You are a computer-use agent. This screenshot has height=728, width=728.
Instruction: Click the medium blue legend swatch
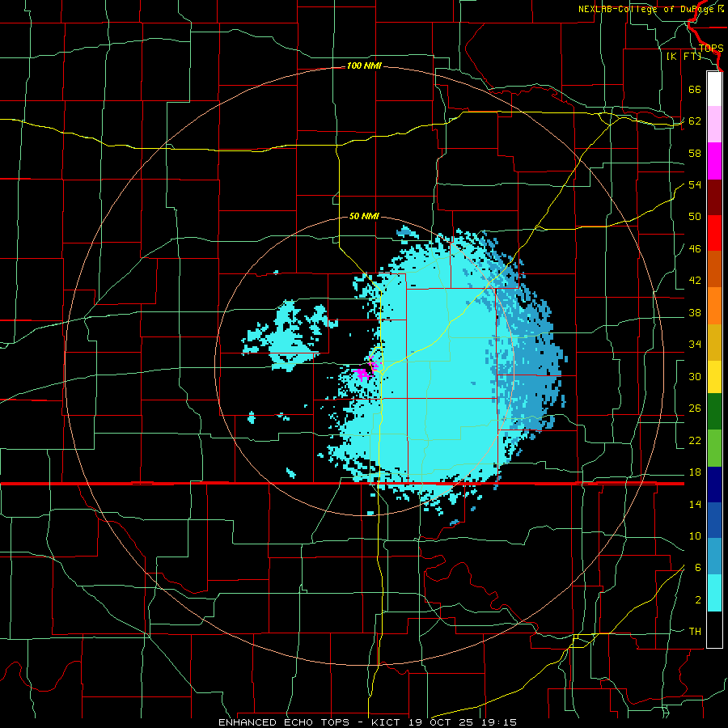714,520
